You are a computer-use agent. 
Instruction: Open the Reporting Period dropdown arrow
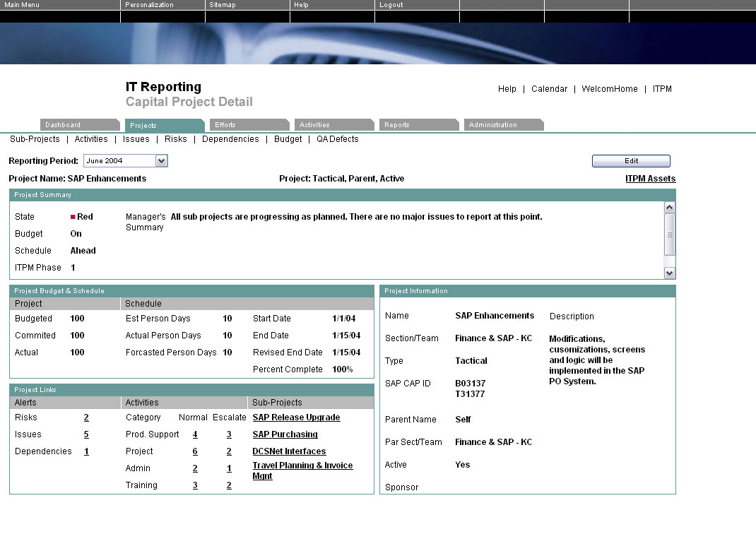162,161
